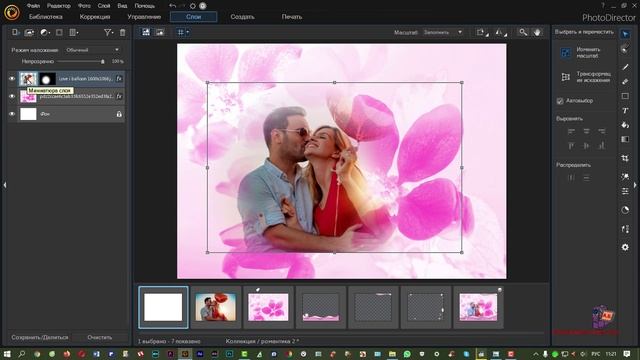Open the layer filter funnel dropdown
Screen dimensions: 640x360
pos(108,32)
